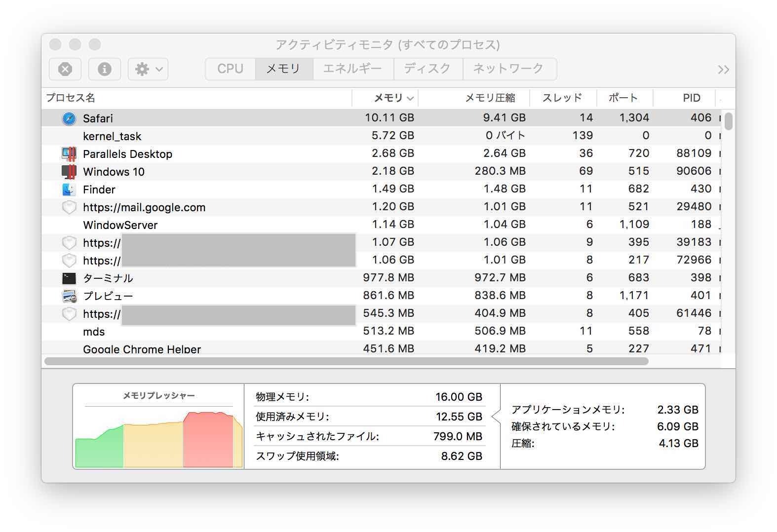Click the プレビュー app icon
Screen dimensions: 777x532
[69, 296]
